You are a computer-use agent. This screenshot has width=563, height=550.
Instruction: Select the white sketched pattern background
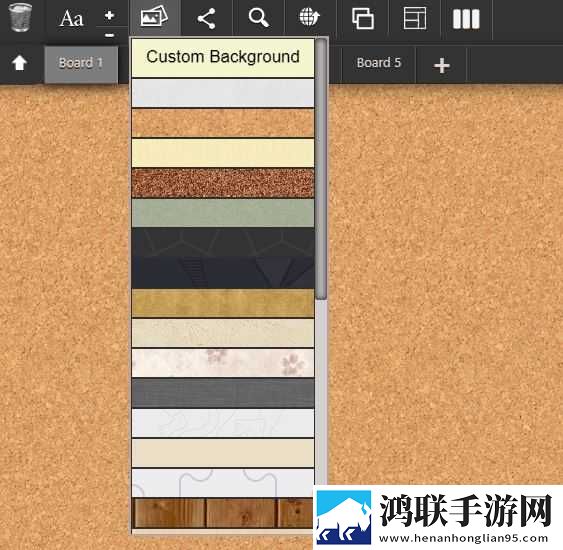click(x=223, y=423)
